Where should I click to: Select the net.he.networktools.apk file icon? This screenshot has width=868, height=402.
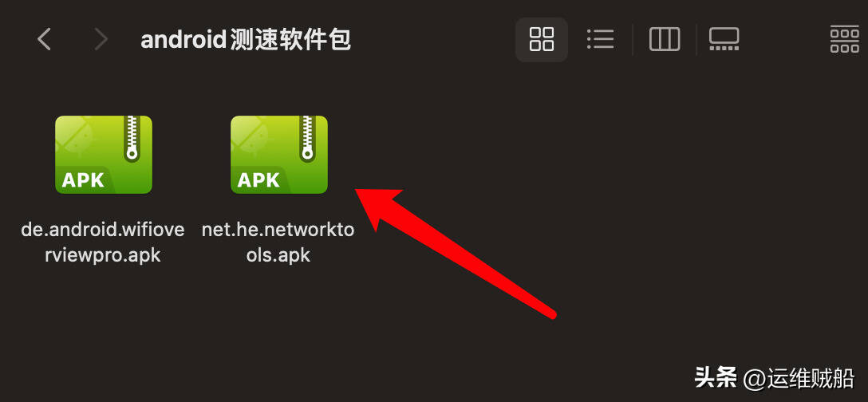pos(279,155)
